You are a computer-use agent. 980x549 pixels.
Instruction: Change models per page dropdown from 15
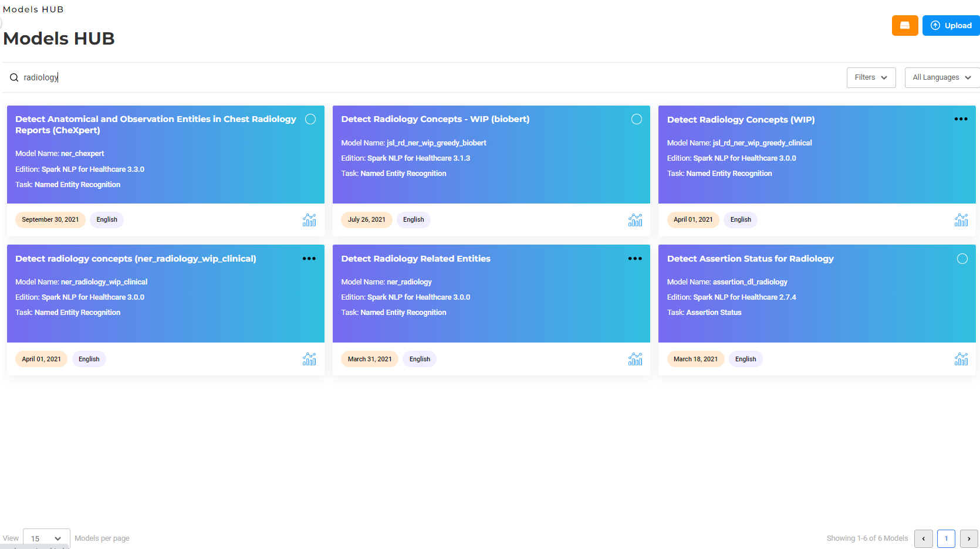tap(46, 538)
